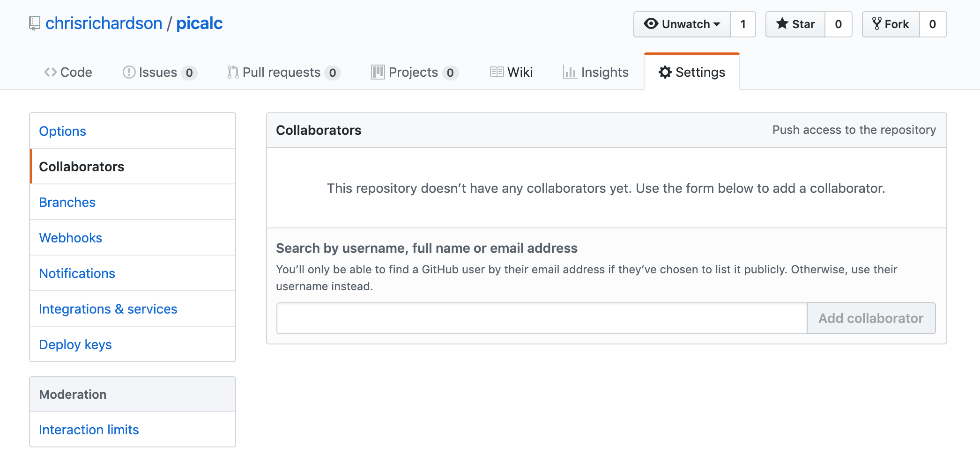This screenshot has width=980, height=468.
Task: Click the Issues exclamation icon
Action: click(129, 72)
